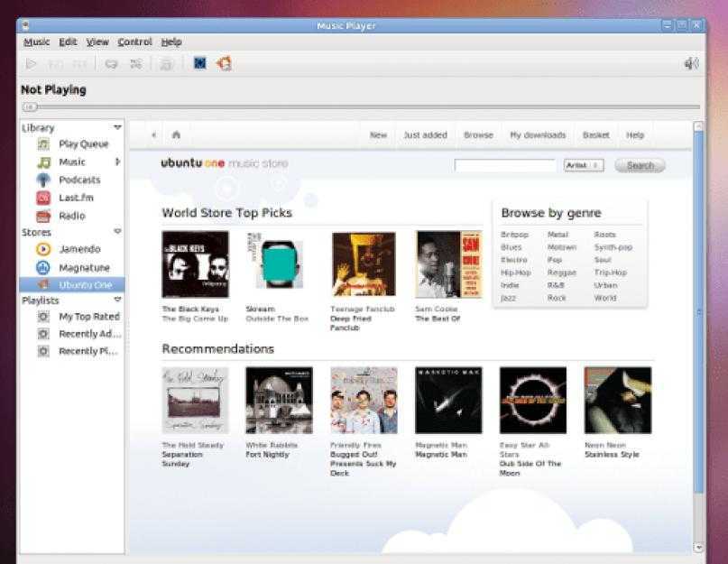This screenshot has height=564, width=728.
Task: Toggle the Shuffle toolbar button
Action: click(135, 64)
